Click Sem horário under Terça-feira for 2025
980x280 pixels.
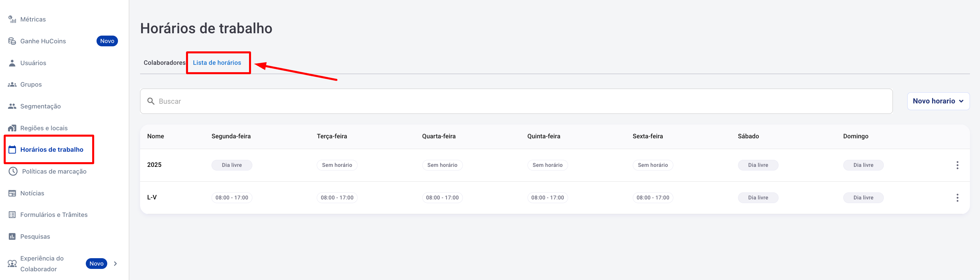pos(337,165)
